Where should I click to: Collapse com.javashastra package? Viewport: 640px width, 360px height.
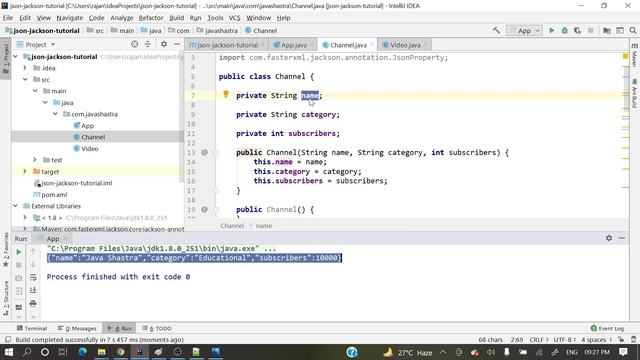click(x=55, y=114)
